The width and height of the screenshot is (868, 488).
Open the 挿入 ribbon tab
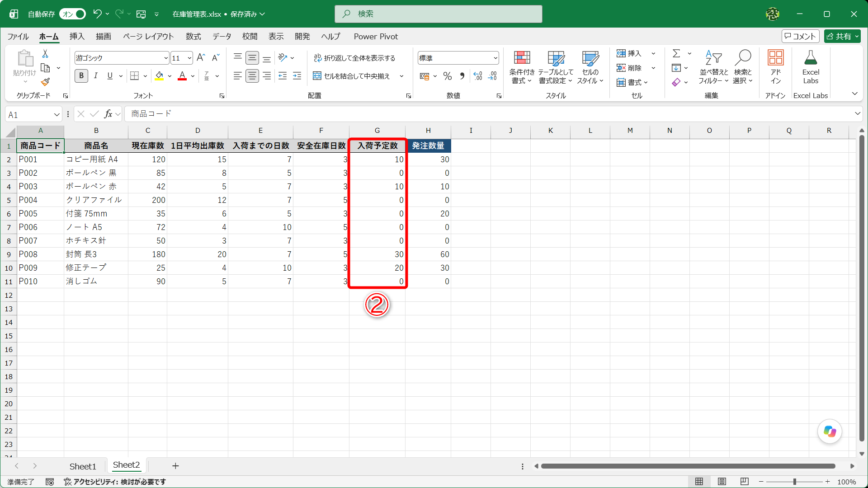[77, 37]
